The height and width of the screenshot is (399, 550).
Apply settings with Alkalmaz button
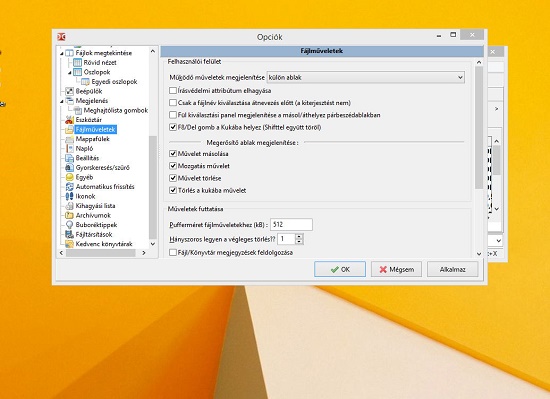point(452,269)
